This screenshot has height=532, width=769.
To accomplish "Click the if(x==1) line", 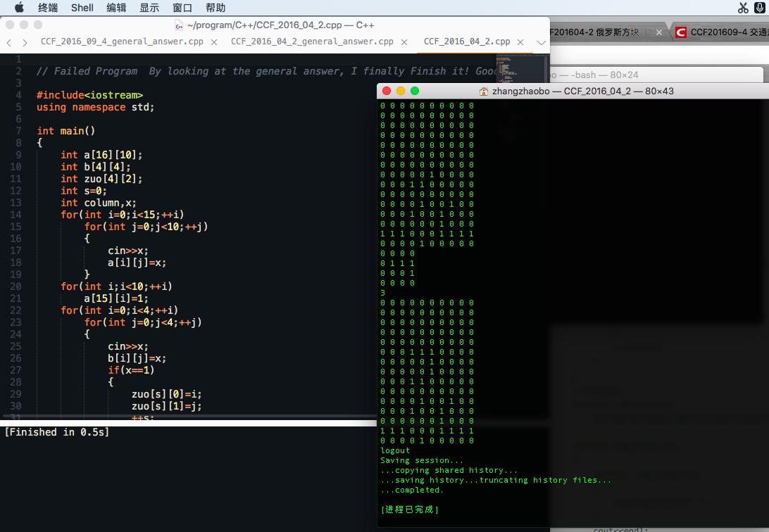I will click(x=132, y=370).
